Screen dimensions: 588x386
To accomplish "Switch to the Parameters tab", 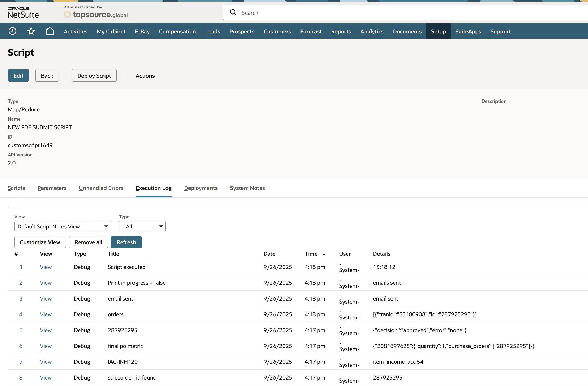I will coord(52,188).
